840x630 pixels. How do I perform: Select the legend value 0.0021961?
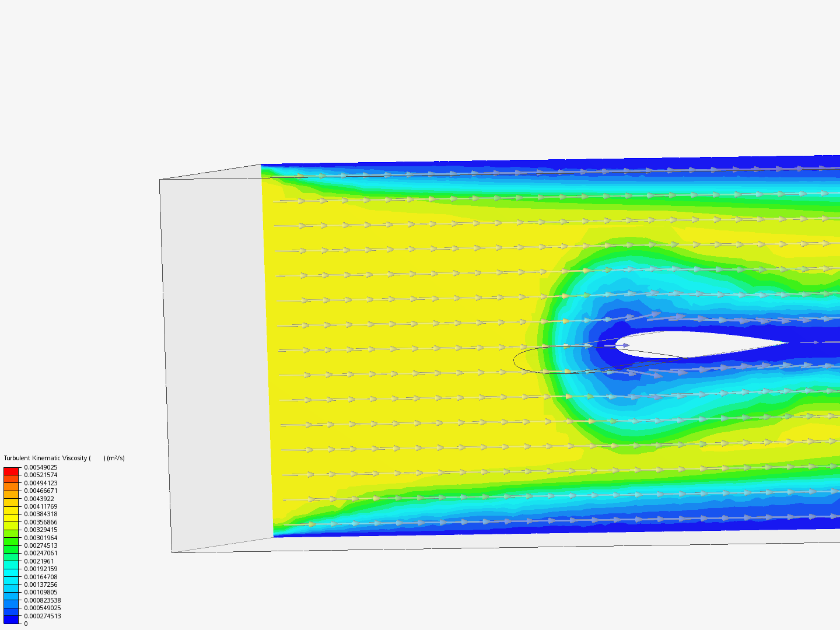coord(39,561)
